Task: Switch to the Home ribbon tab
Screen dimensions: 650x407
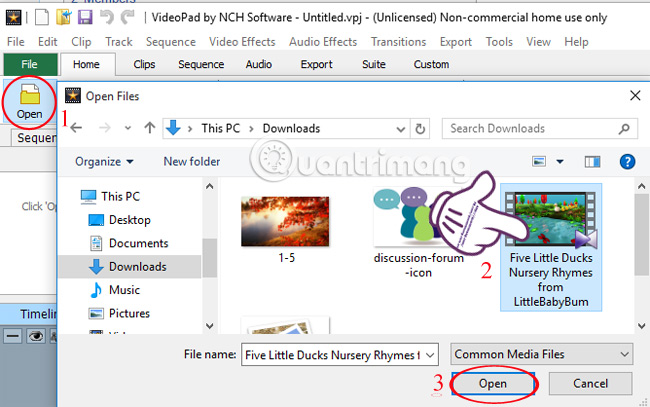Action: (x=87, y=64)
